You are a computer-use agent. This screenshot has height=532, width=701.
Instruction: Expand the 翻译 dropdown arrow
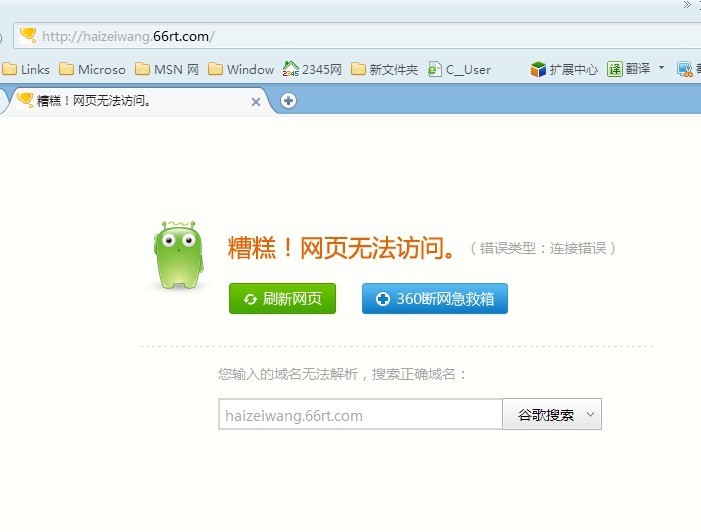pyautogui.click(x=661, y=68)
